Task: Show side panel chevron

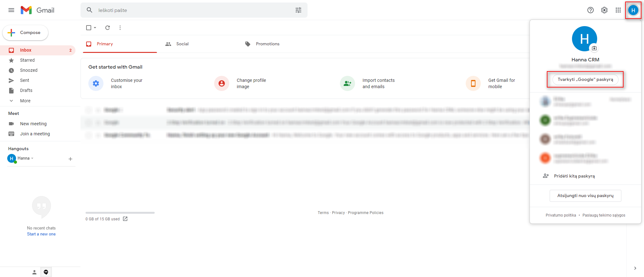Action: tap(635, 268)
